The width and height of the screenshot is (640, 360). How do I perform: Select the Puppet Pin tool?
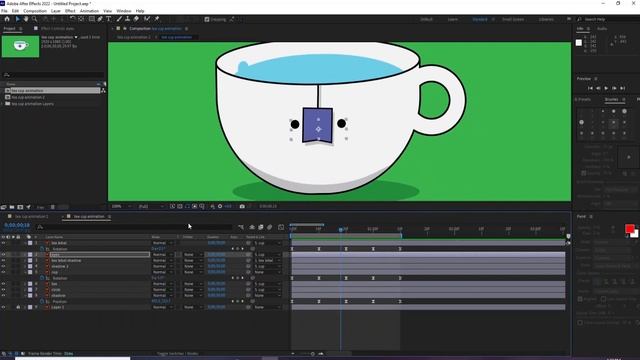click(156, 19)
